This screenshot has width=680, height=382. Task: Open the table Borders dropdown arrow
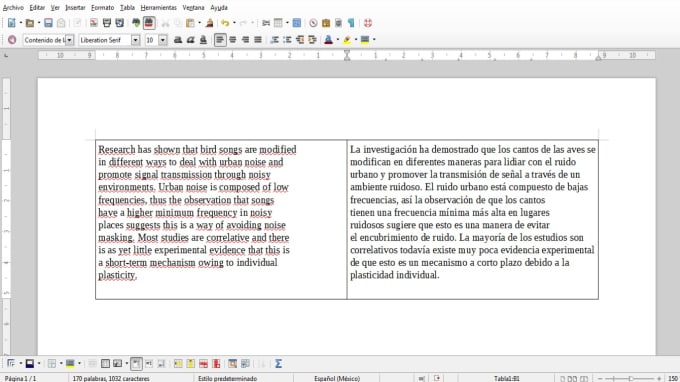tap(61, 363)
